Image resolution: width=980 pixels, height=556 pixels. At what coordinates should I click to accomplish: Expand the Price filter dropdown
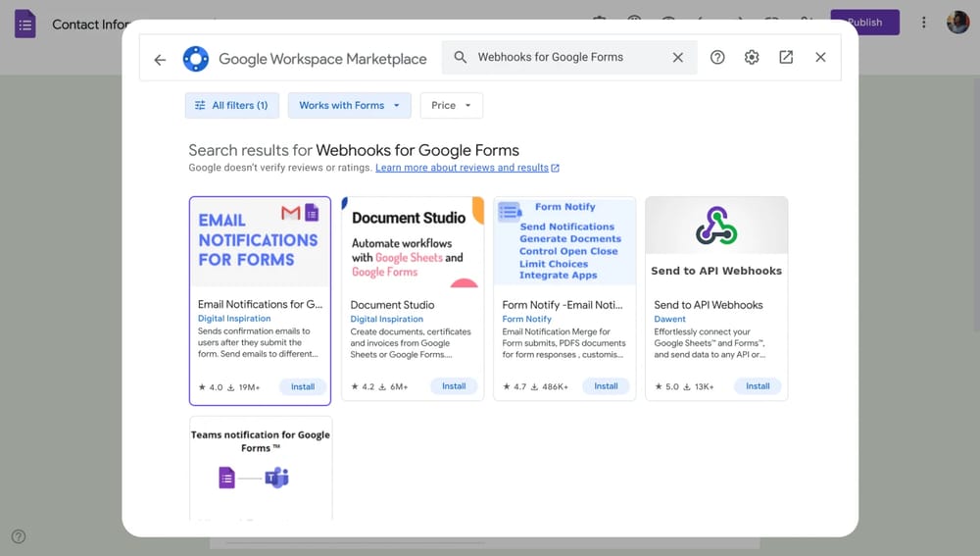tap(451, 106)
